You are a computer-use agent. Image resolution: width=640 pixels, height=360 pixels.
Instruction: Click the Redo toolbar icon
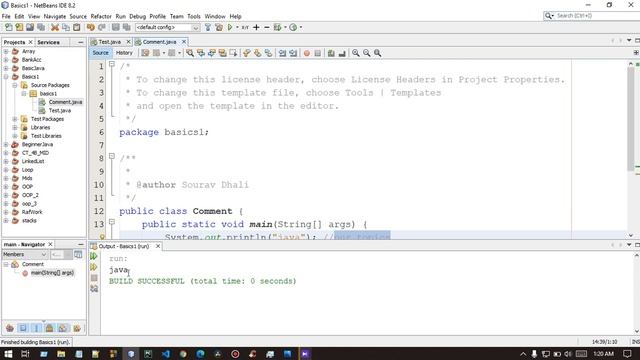click(102, 27)
